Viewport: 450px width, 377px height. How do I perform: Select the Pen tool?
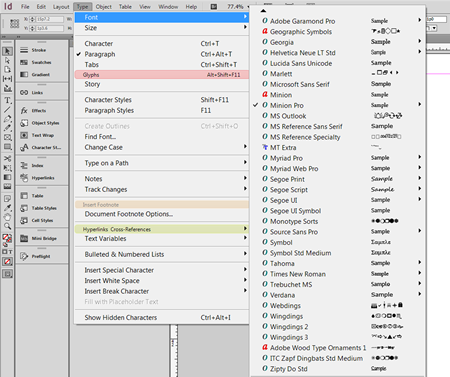point(7,119)
